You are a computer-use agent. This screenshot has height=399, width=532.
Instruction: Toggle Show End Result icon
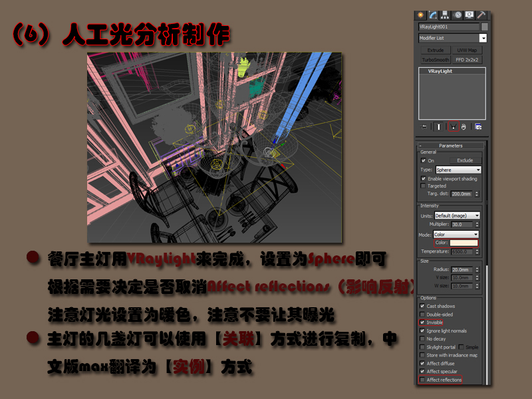[x=439, y=127]
